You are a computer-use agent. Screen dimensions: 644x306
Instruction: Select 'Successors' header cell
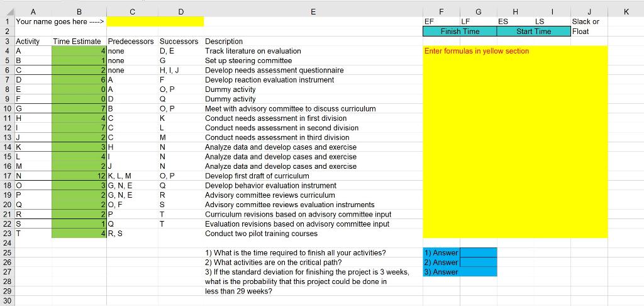[x=181, y=41]
